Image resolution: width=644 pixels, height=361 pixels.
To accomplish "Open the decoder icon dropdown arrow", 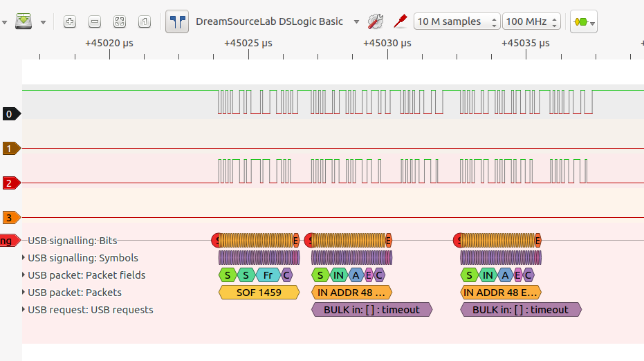I will pyautogui.click(x=592, y=24).
